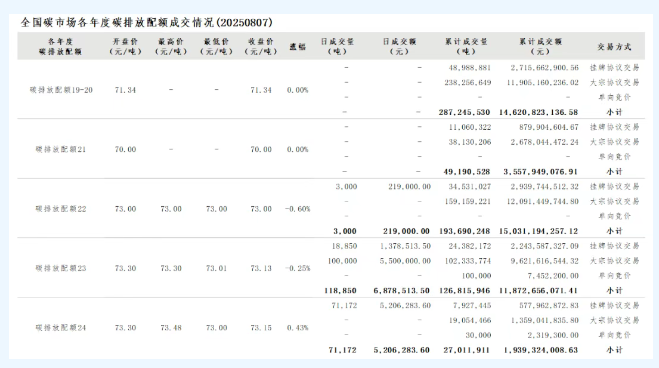Click the closing price 73.13 in 碳排放配额23

[261, 268]
